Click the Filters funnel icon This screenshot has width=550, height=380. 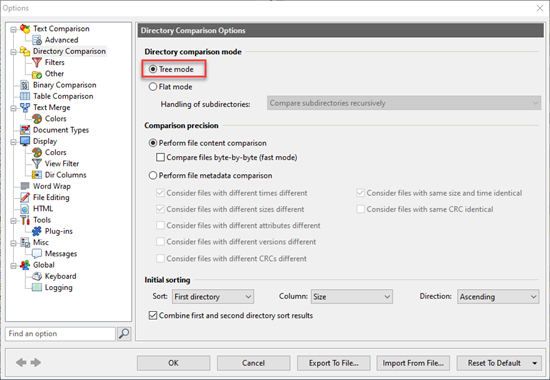click(x=37, y=62)
